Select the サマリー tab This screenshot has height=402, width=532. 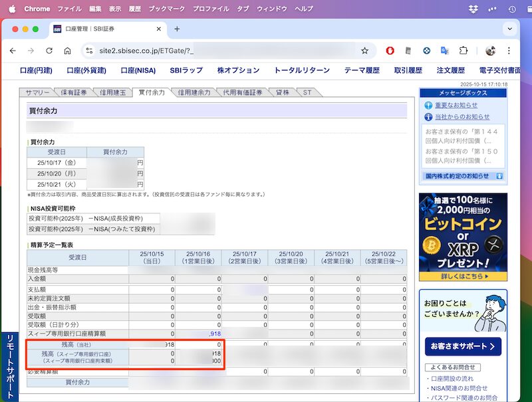(35, 92)
